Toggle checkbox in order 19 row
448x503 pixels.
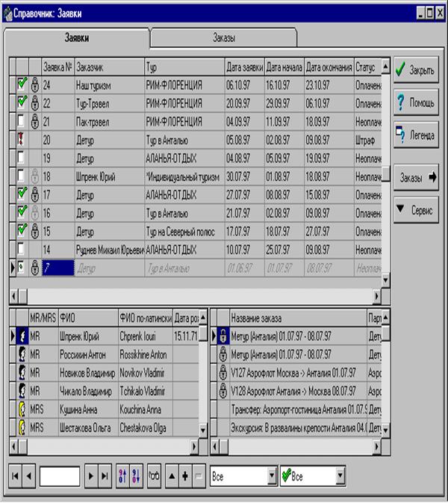click(22, 157)
